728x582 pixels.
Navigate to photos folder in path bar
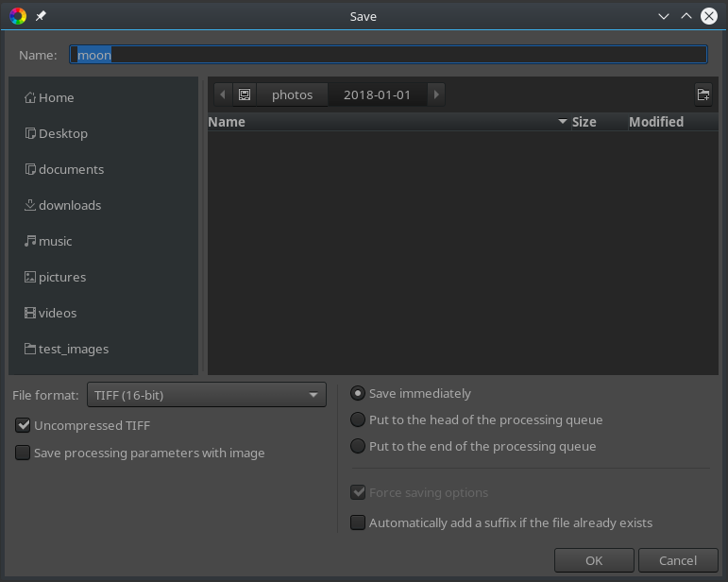tap(292, 94)
